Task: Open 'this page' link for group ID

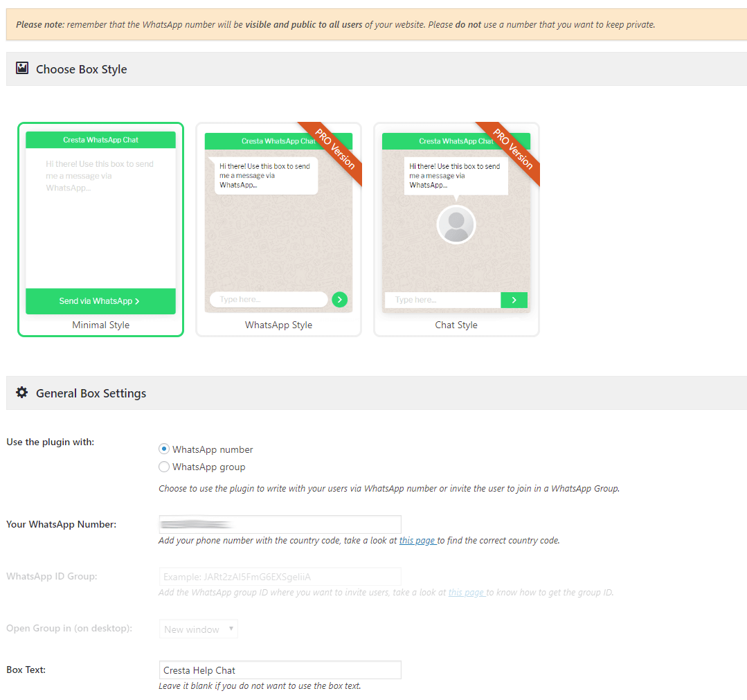Action: click(x=467, y=592)
